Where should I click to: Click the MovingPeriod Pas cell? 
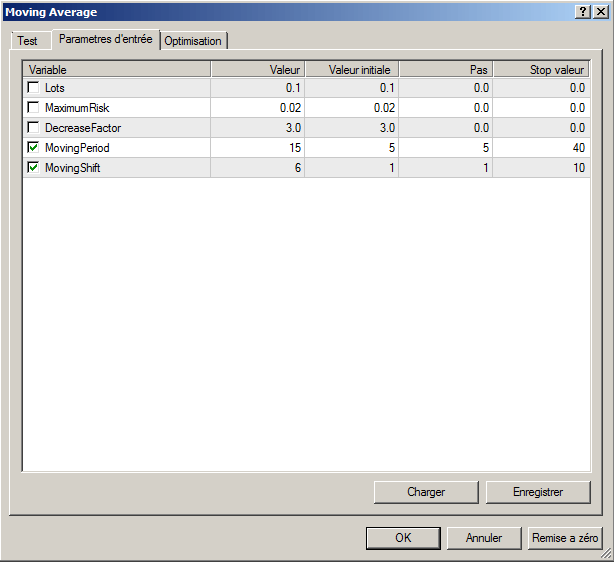(447, 148)
